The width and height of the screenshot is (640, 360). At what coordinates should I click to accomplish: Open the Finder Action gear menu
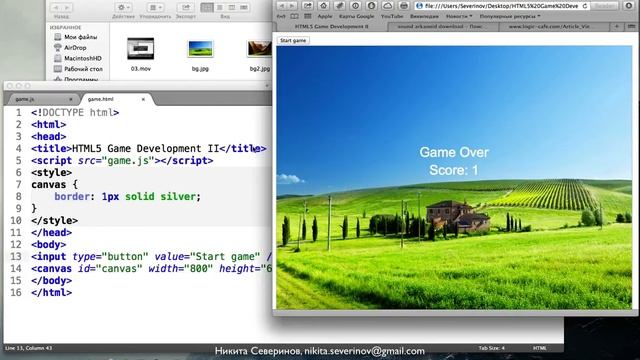tap(123, 7)
